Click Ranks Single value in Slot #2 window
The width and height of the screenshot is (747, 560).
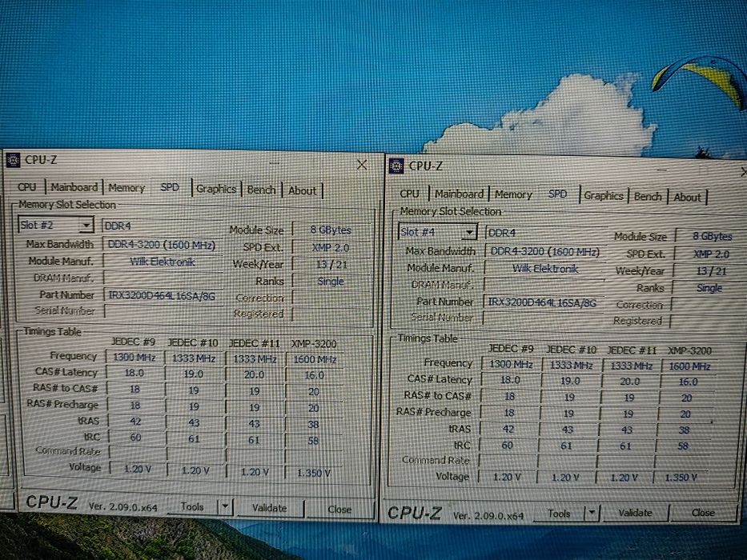point(331,282)
